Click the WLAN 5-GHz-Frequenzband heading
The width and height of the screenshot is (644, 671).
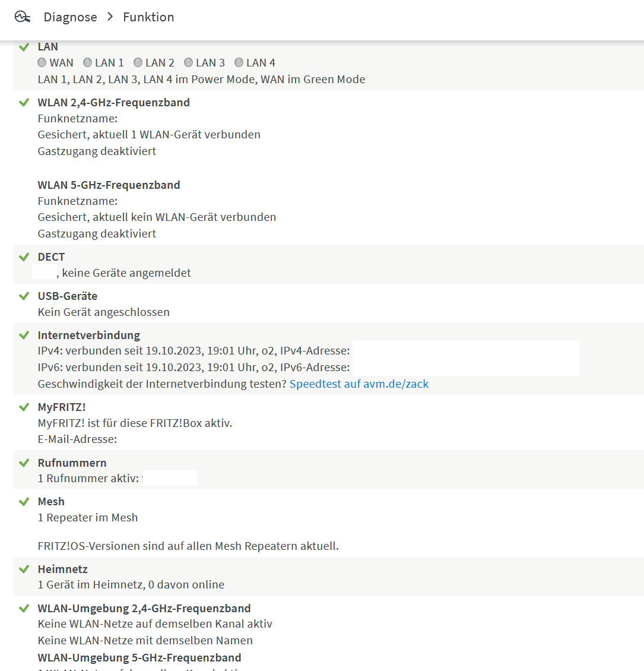tap(109, 185)
